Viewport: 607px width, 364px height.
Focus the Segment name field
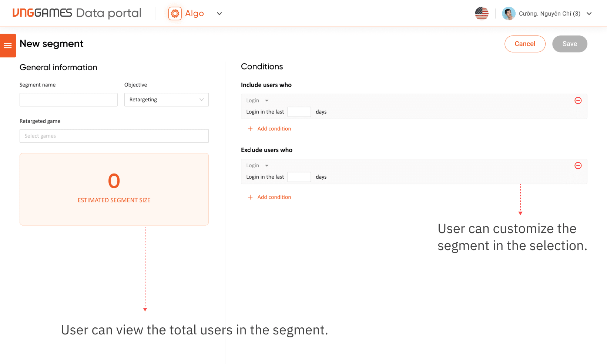[68, 100]
